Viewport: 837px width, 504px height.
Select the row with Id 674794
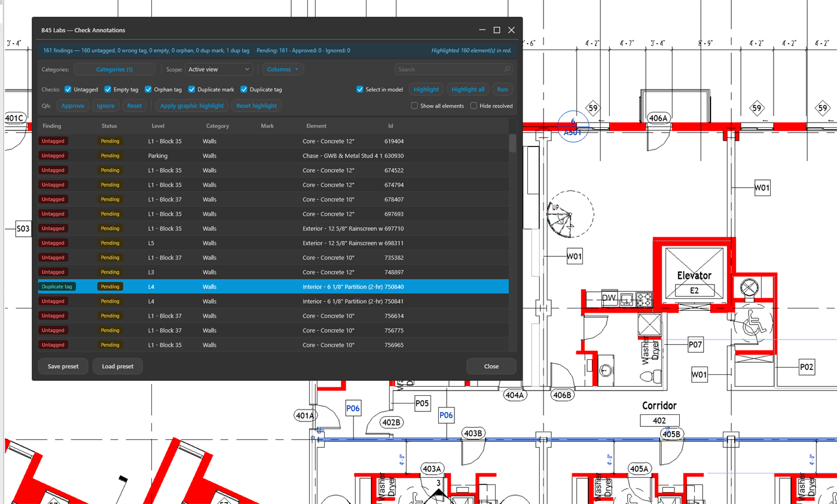tap(273, 185)
